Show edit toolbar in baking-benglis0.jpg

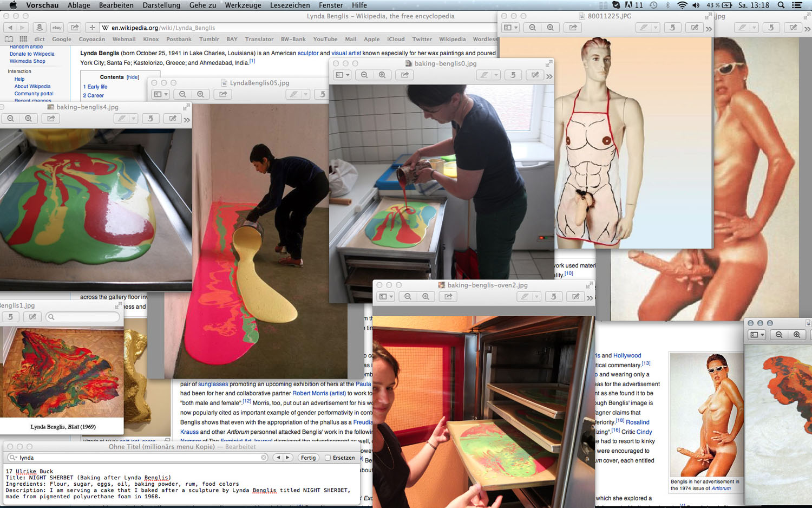coord(535,75)
